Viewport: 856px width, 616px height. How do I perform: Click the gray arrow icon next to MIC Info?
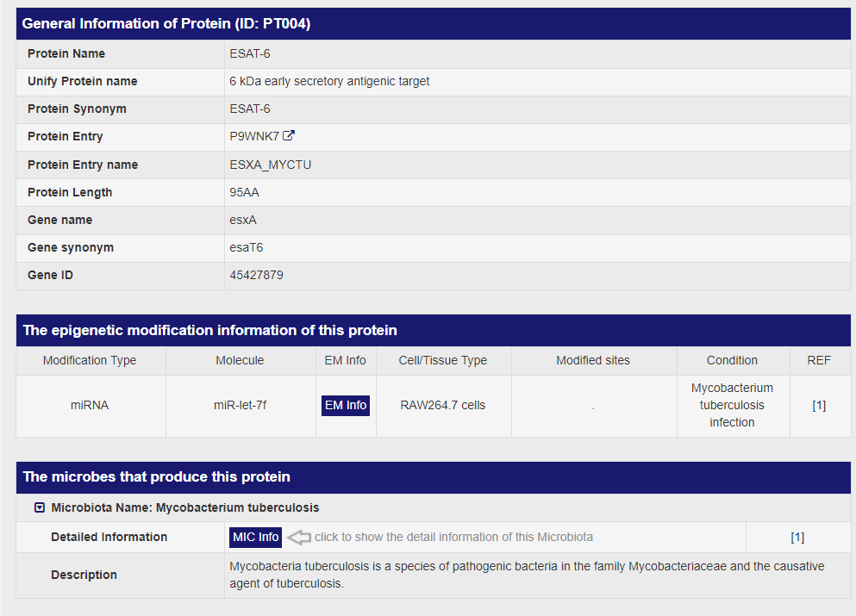pyautogui.click(x=298, y=537)
